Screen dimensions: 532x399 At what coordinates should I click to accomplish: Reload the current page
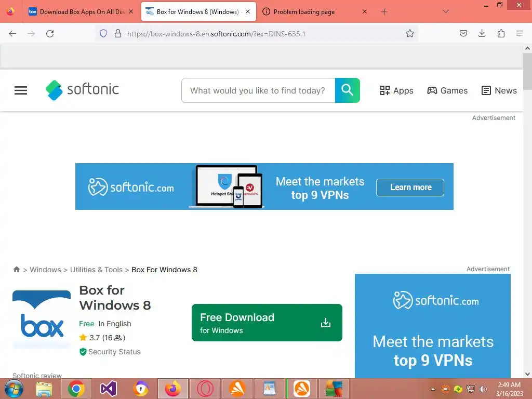click(x=50, y=34)
